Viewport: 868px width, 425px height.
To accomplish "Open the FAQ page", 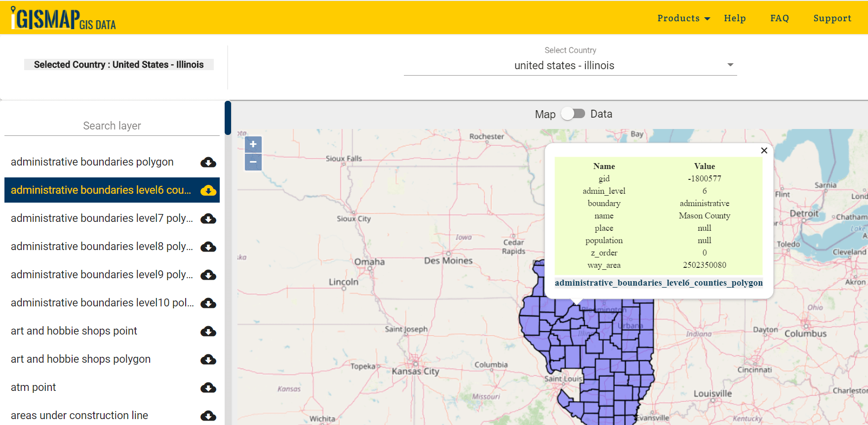I will pos(780,18).
